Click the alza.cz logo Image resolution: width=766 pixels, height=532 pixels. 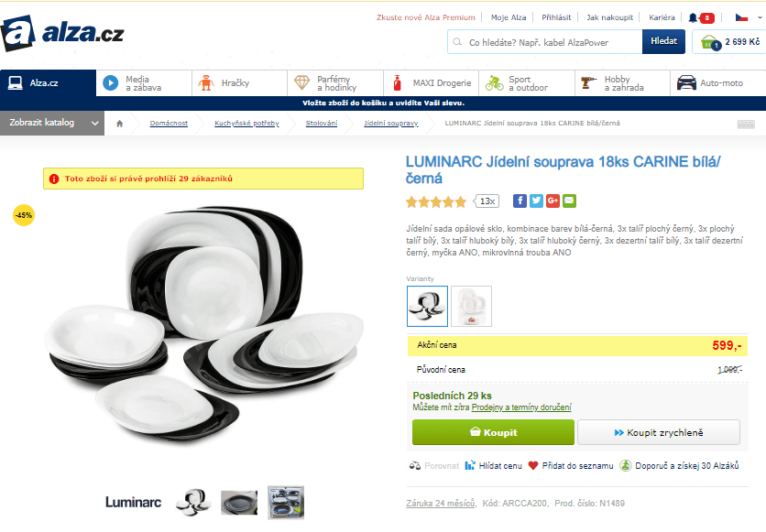pos(62,33)
